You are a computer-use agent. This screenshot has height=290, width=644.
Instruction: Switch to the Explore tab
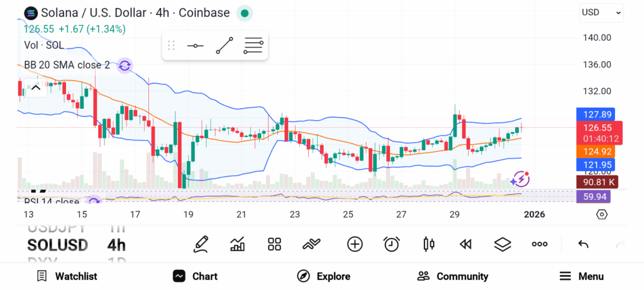click(x=324, y=276)
